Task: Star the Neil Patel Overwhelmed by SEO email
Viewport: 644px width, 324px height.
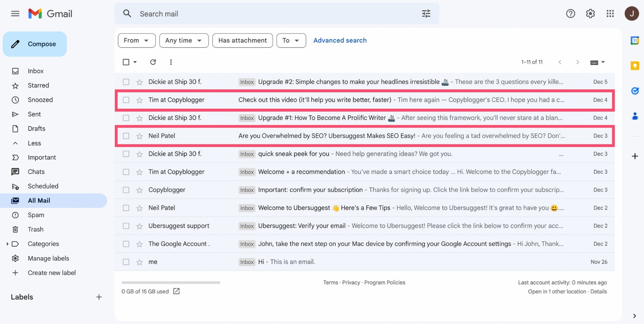Action: pyautogui.click(x=140, y=136)
